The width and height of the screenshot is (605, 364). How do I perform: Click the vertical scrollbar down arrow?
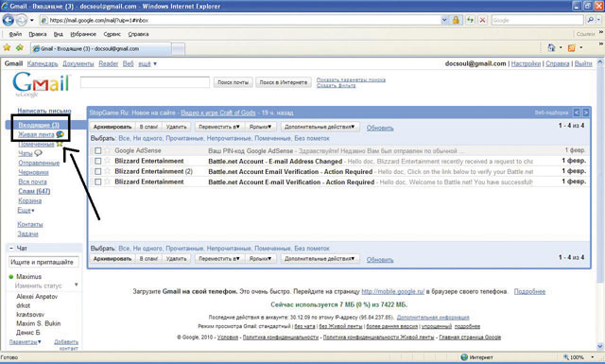click(x=600, y=347)
